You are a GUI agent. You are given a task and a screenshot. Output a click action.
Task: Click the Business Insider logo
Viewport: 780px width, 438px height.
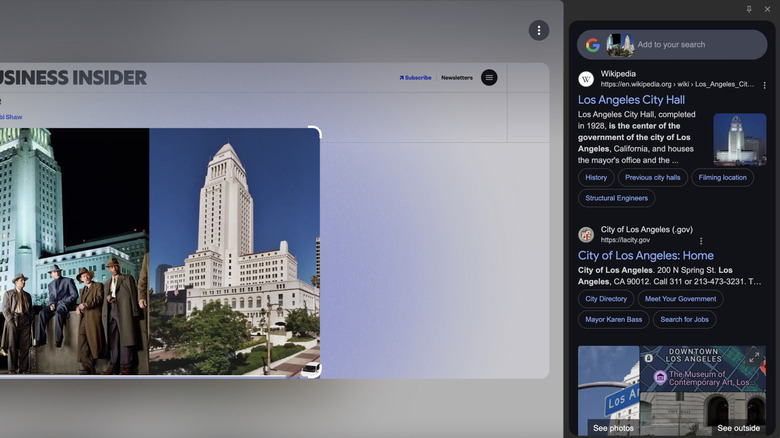(x=73, y=78)
